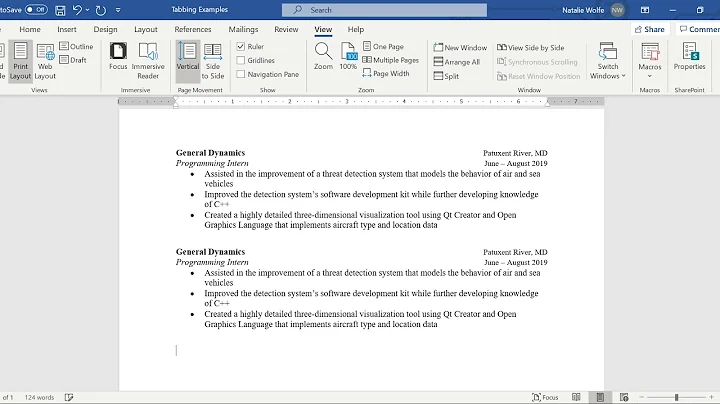Open the Help tab

point(355,29)
